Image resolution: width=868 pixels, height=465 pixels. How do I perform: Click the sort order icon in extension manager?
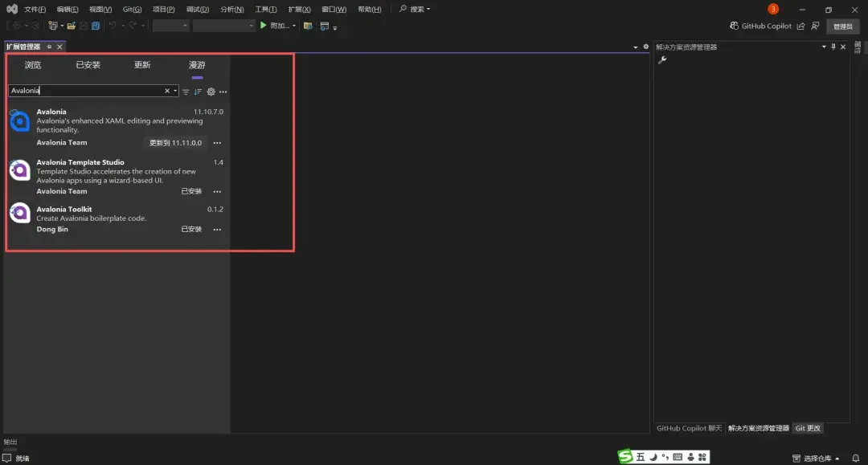pyautogui.click(x=198, y=91)
